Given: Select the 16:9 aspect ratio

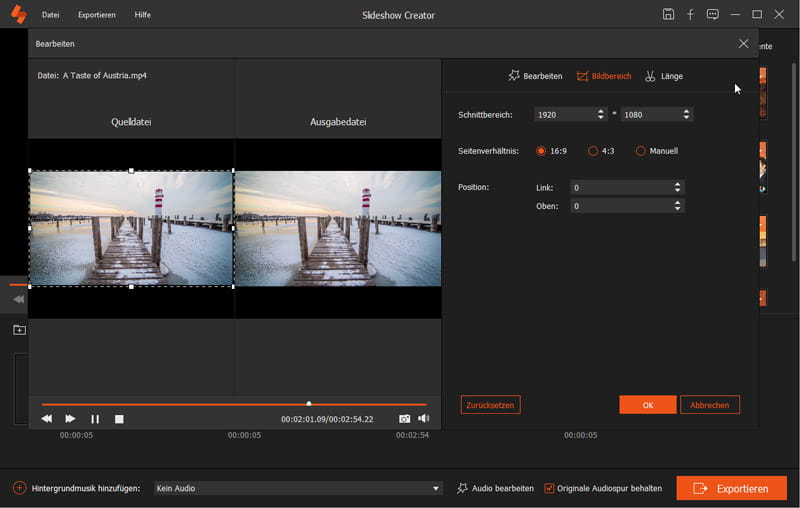Looking at the screenshot, I should (542, 151).
